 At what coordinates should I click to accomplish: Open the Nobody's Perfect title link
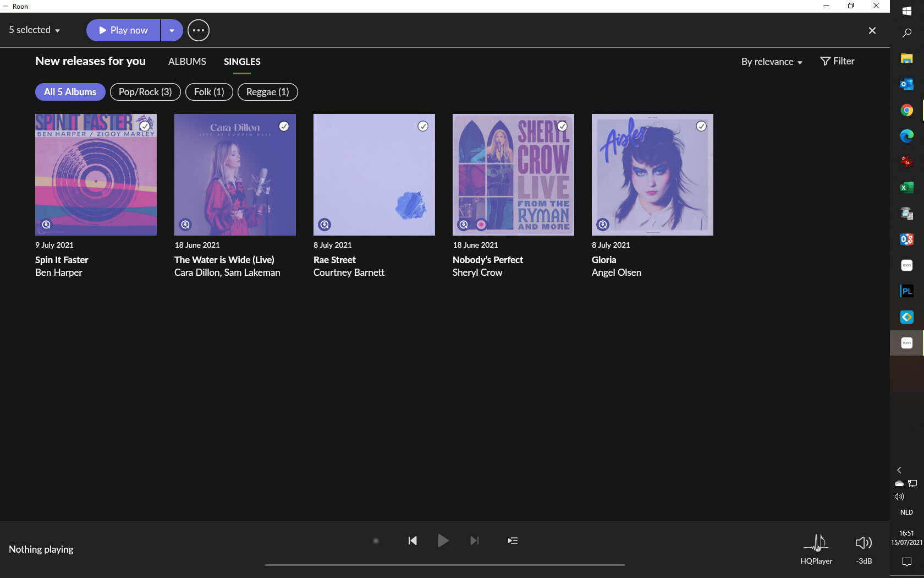coord(488,260)
